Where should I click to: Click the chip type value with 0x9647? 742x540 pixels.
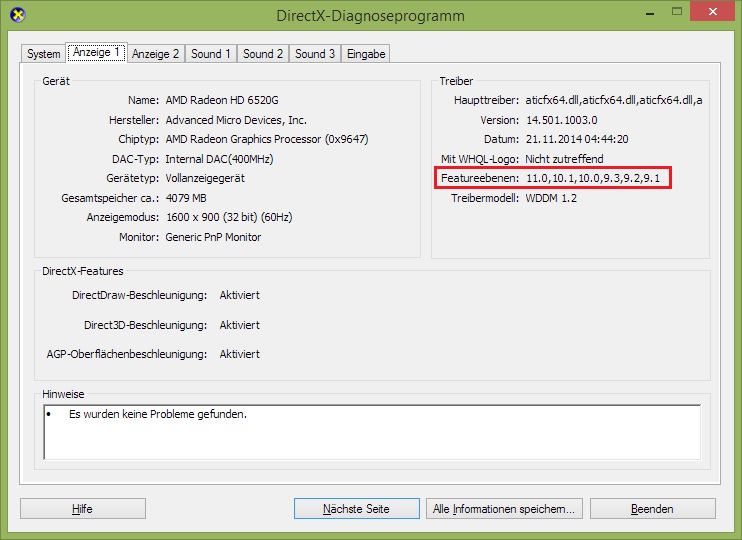coord(267,139)
